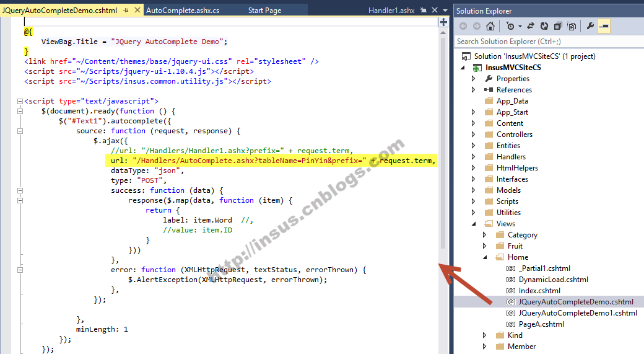The image size is (644, 354).
Task: Collapse the response map function block
Action: point(20,201)
